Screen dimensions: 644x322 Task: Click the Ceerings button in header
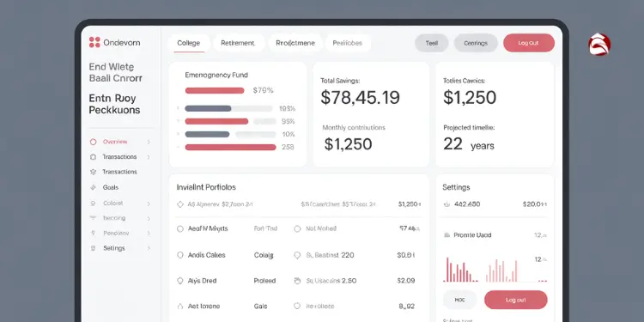[x=476, y=43]
